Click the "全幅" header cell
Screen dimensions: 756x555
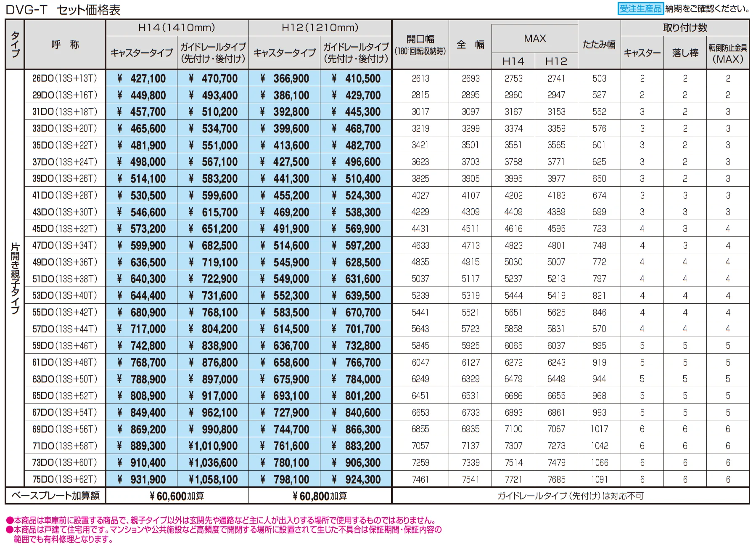(x=471, y=45)
